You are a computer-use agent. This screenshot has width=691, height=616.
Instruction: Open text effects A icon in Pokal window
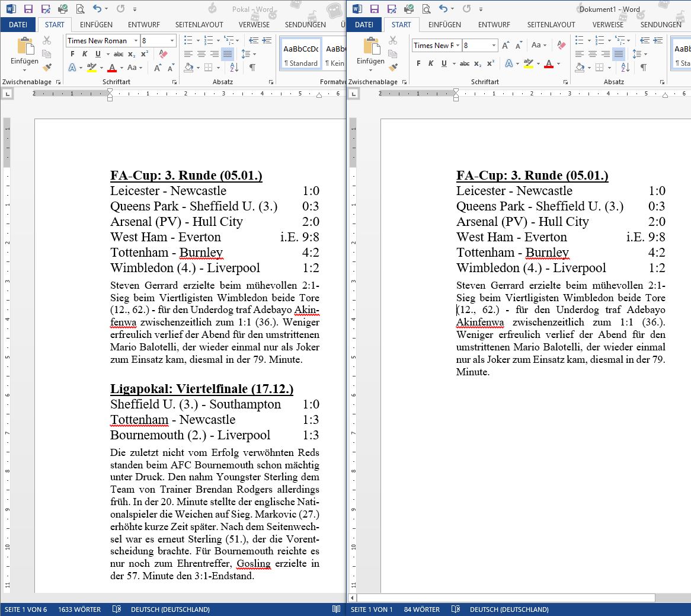(x=72, y=68)
